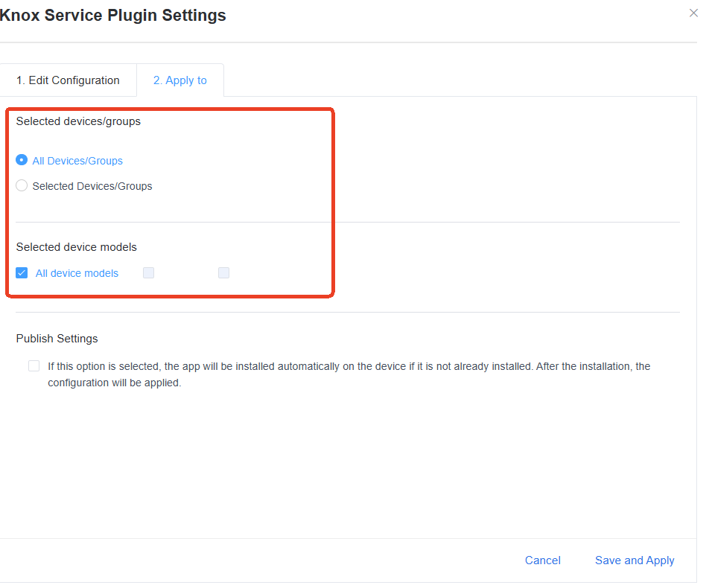
Task: Click the Knox Service Plugin Settings title
Action: click(113, 16)
